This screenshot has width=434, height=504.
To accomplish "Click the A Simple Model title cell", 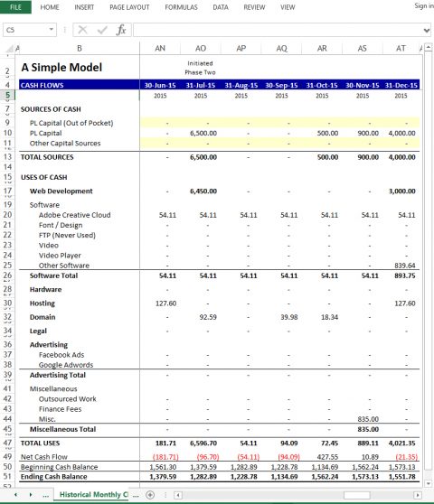I will pos(61,67).
